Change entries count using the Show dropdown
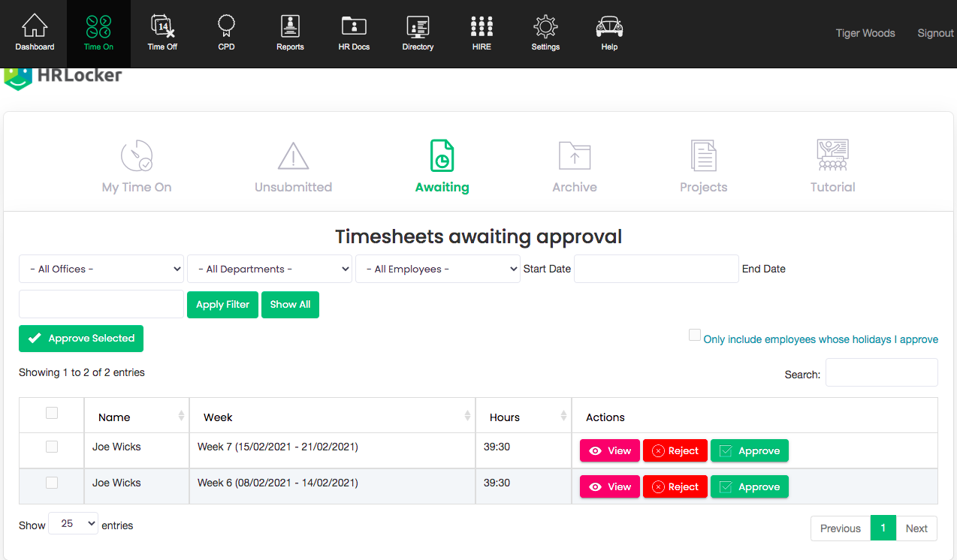The image size is (957, 560). point(73,523)
